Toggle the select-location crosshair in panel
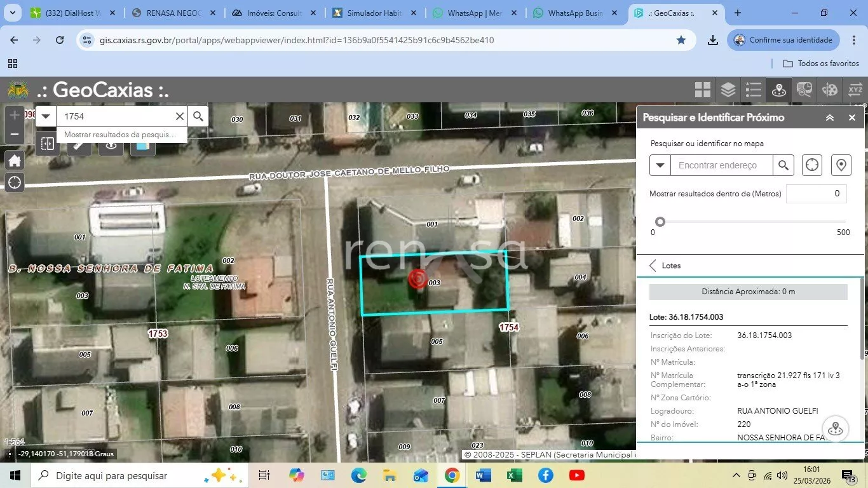 811,165
